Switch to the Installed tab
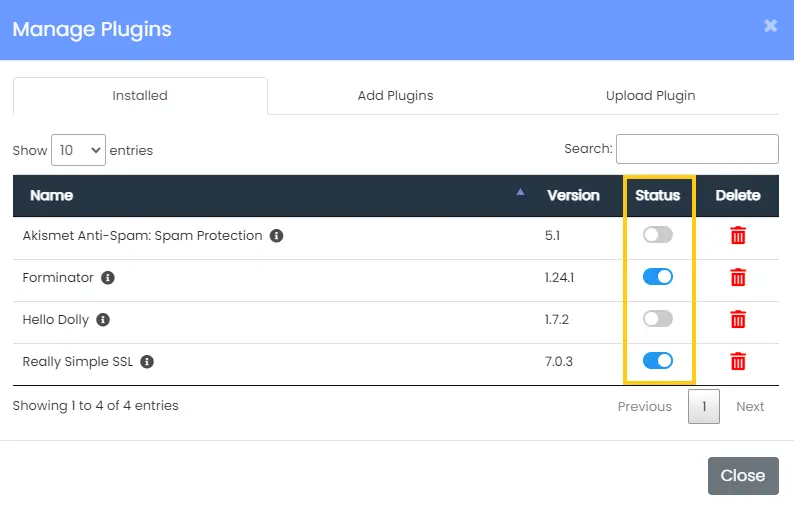794x508 pixels. pyautogui.click(x=140, y=96)
